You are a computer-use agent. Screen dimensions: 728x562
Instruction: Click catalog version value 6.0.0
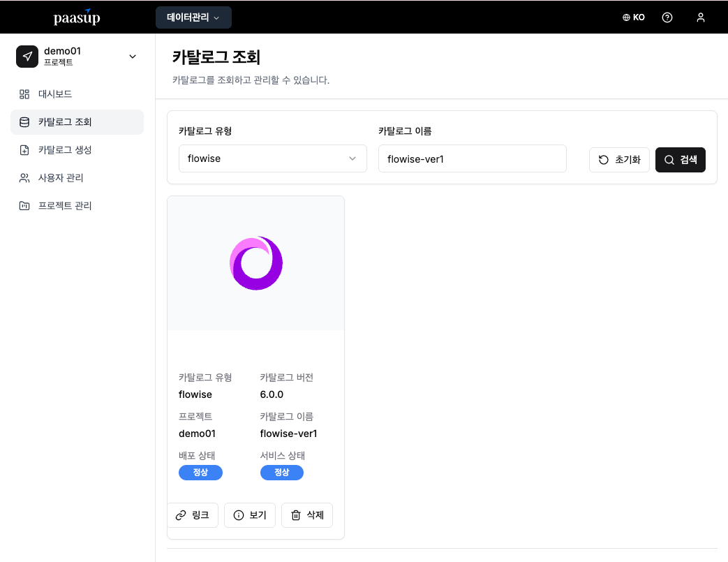pos(272,394)
